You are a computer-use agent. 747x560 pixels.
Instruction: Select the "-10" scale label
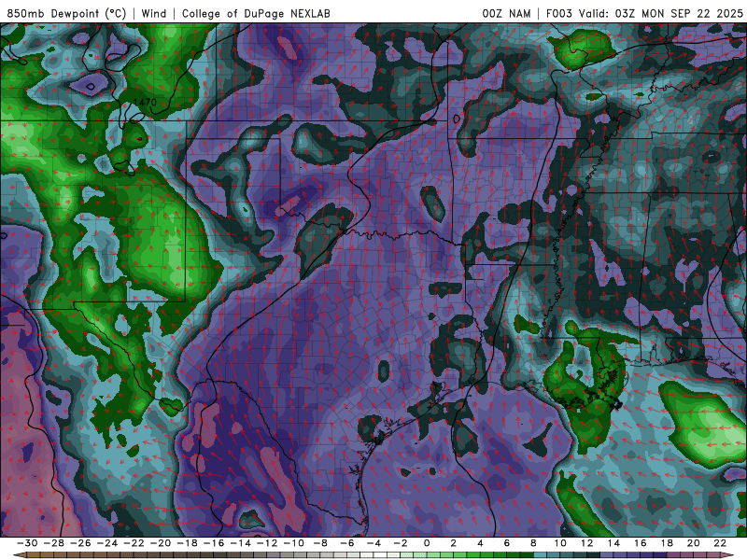point(293,543)
